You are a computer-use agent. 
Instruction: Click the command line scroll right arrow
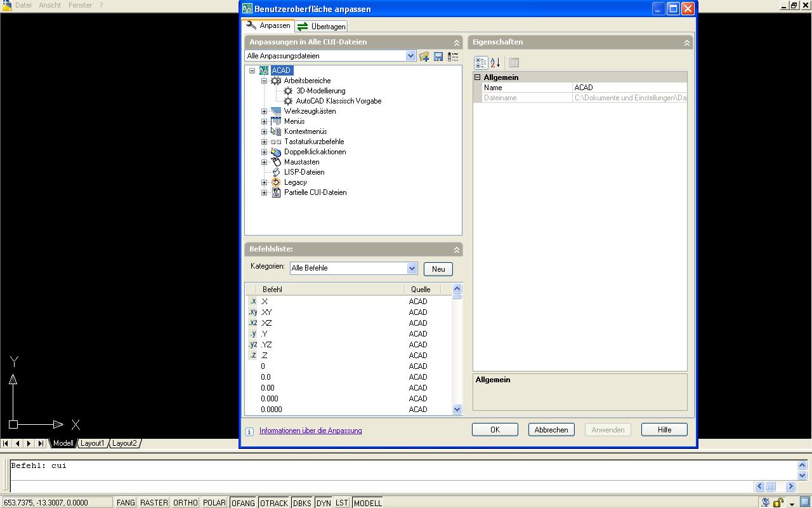[x=790, y=486]
